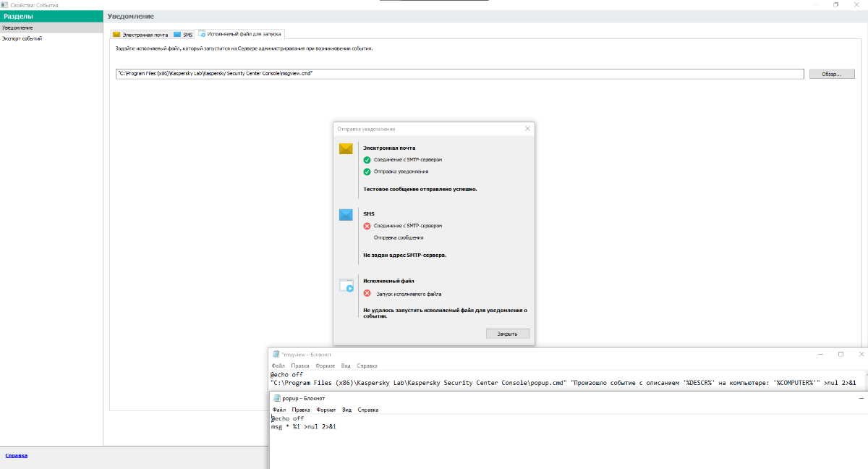Click the executable file icon in dialog
The width and height of the screenshot is (868, 469).
pos(346,286)
